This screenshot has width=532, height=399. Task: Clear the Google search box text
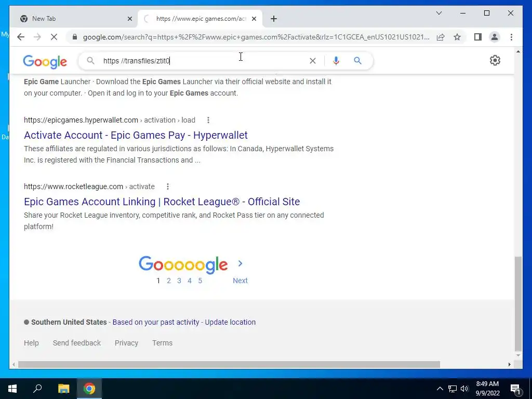pos(312,61)
